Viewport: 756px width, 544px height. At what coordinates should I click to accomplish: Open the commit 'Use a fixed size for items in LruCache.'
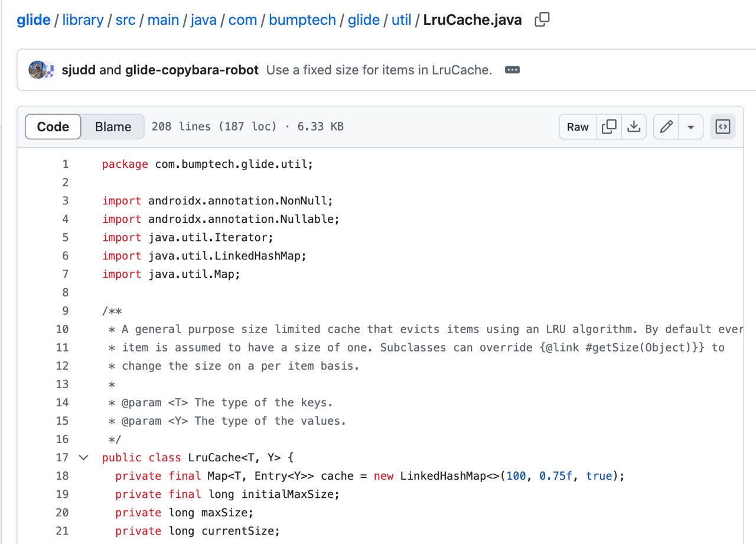[x=379, y=70]
